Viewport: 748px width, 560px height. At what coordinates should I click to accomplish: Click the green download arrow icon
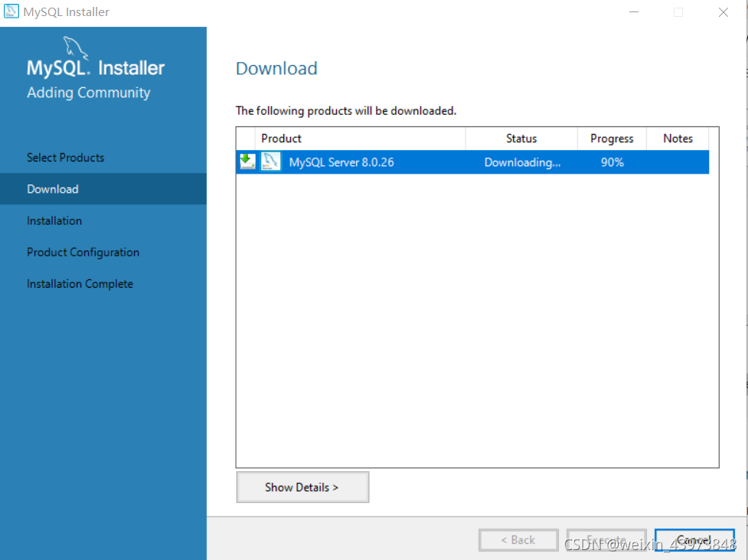point(247,162)
